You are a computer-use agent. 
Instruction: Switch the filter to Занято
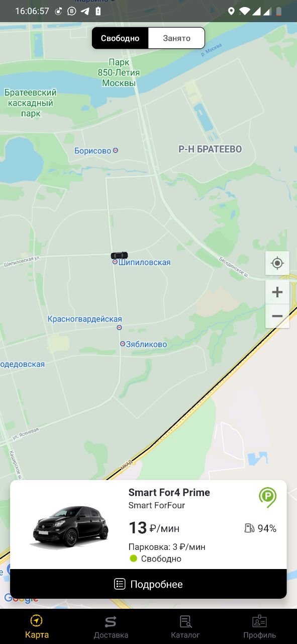point(176,38)
